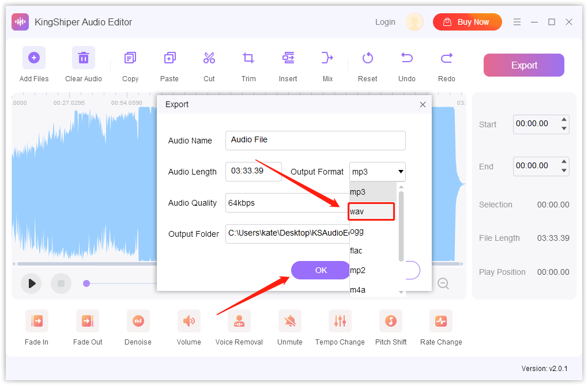
Task: Open the Pitch Shift tool
Action: 391,321
